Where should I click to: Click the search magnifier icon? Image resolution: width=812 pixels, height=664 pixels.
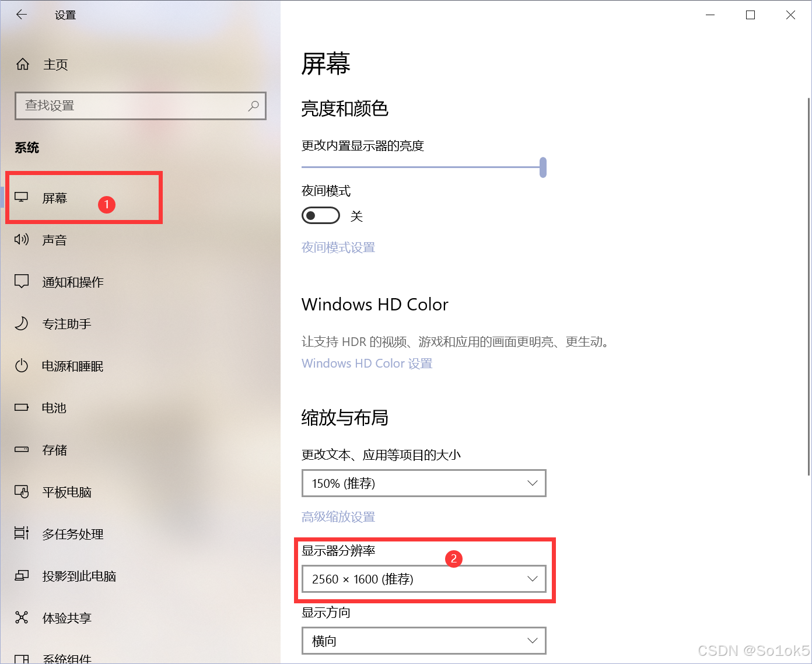pyautogui.click(x=253, y=106)
